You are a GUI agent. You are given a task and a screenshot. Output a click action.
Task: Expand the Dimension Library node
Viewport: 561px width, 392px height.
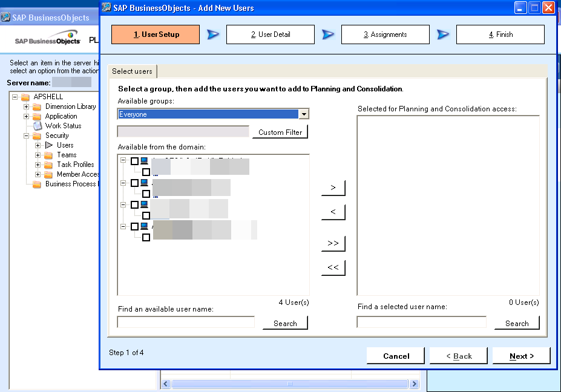click(26, 106)
